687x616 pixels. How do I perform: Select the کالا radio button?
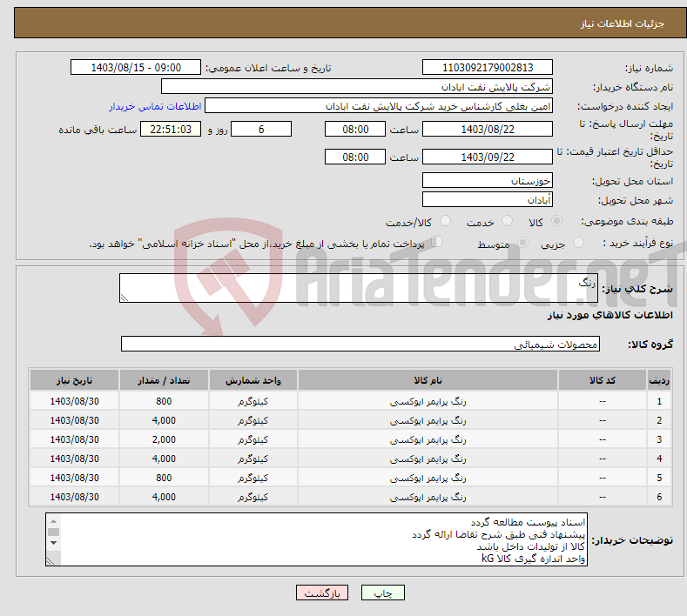tap(556, 221)
